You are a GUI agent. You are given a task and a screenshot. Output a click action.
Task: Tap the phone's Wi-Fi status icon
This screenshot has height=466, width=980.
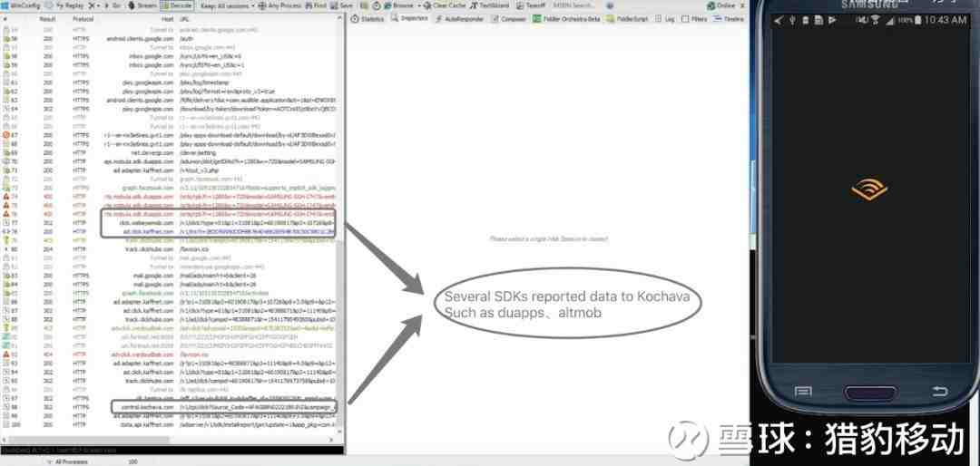[x=876, y=21]
